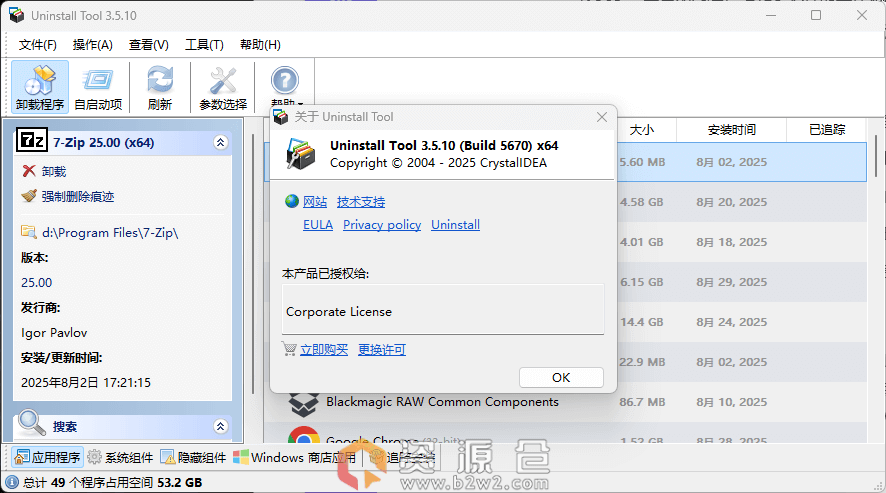Collapse the 搜索 search panel
Viewport: 886px width, 493px height.
click(x=220, y=427)
